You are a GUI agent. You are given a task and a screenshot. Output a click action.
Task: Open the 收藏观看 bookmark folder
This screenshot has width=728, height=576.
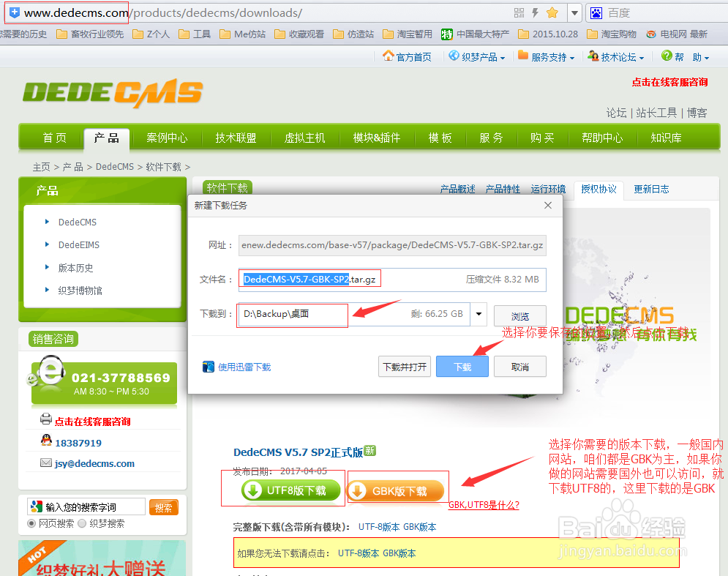click(x=299, y=34)
